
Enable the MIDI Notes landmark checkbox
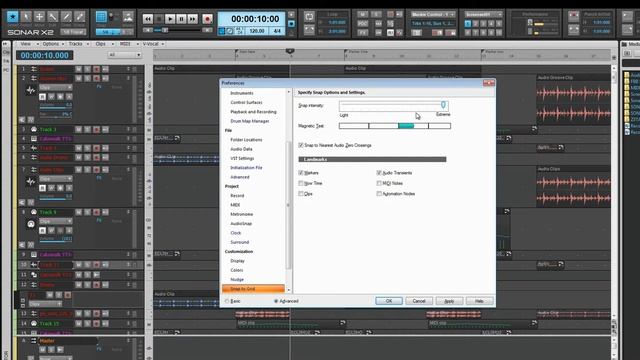point(379,183)
